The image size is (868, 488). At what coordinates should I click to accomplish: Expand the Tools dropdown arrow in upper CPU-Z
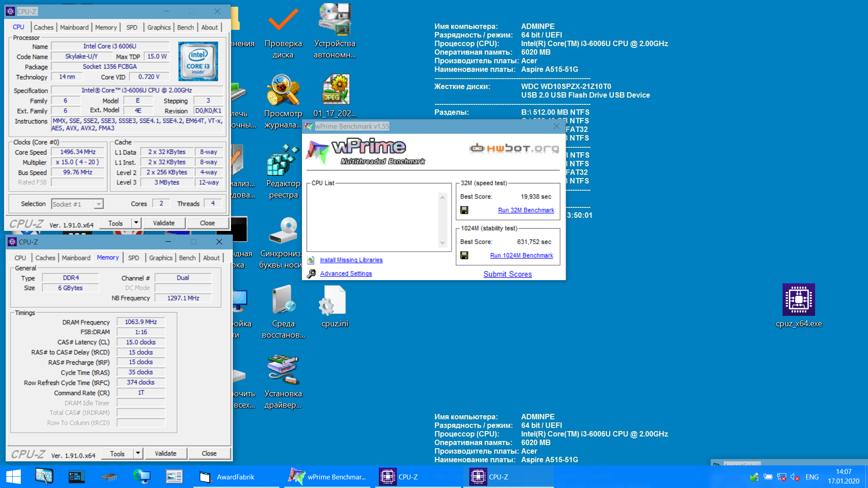coord(136,223)
